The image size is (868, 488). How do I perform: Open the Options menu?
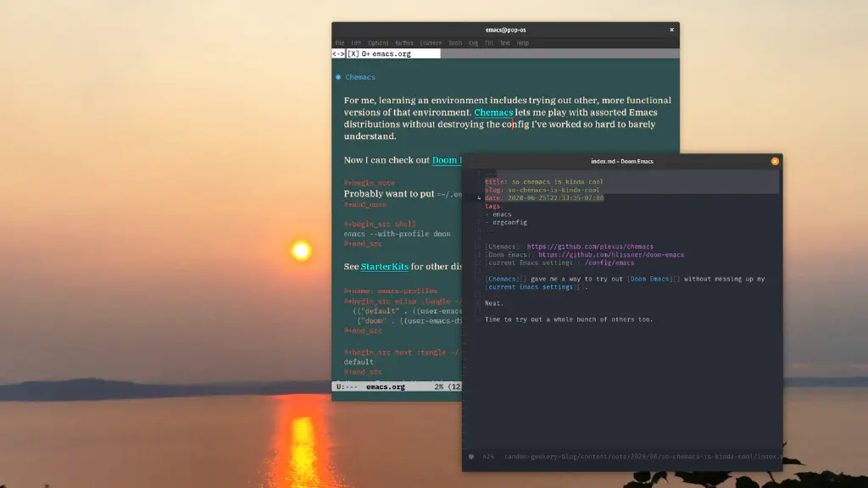pos(378,42)
